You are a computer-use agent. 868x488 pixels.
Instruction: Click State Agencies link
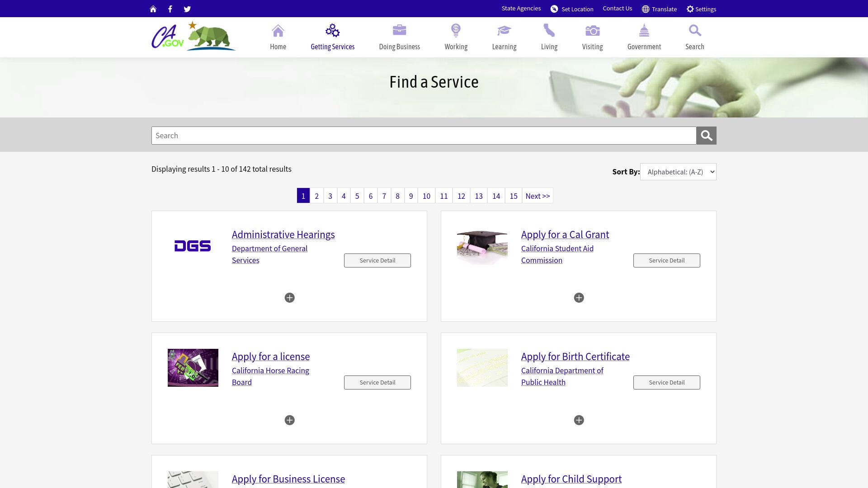[x=521, y=9]
